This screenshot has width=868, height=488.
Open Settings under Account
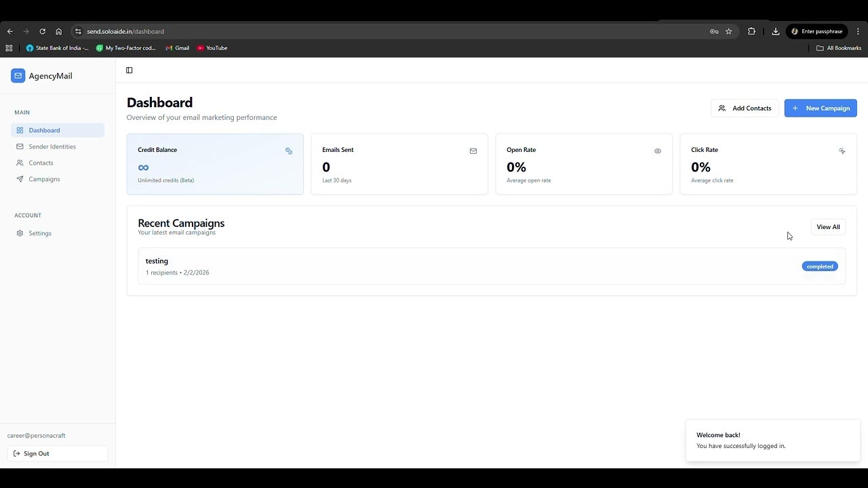[x=58, y=233]
